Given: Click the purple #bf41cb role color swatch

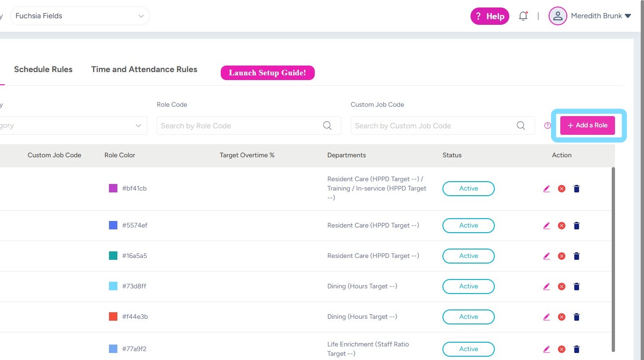Looking at the screenshot, I should coord(113,188).
